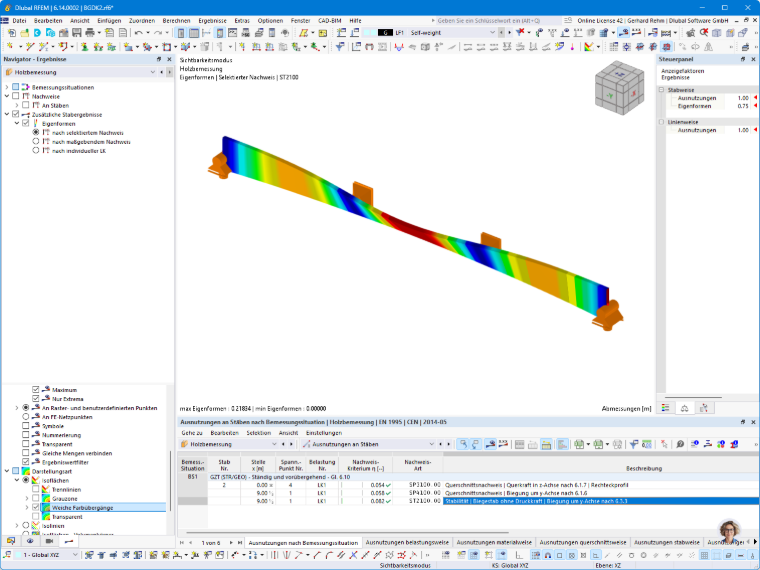This screenshot has height=570, width=760.
Task: Click the Excel export icon in results table toolbar
Action: pyautogui.click(x=578, y=444)
